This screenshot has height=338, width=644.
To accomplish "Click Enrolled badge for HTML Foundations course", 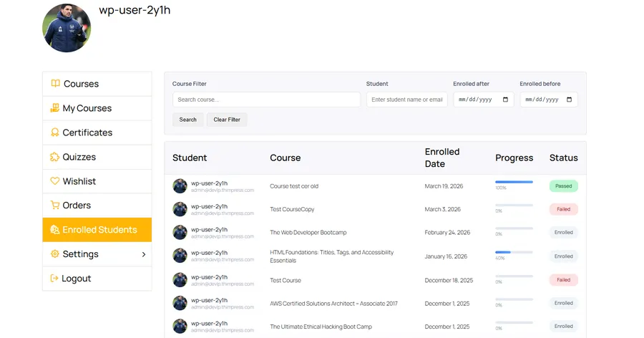I will tap(564, 256).
